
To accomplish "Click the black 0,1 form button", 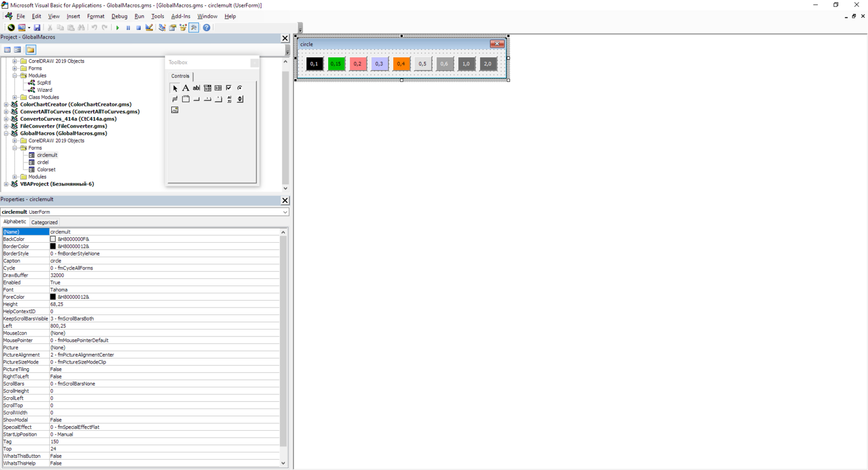I will (x=314, y=64).
